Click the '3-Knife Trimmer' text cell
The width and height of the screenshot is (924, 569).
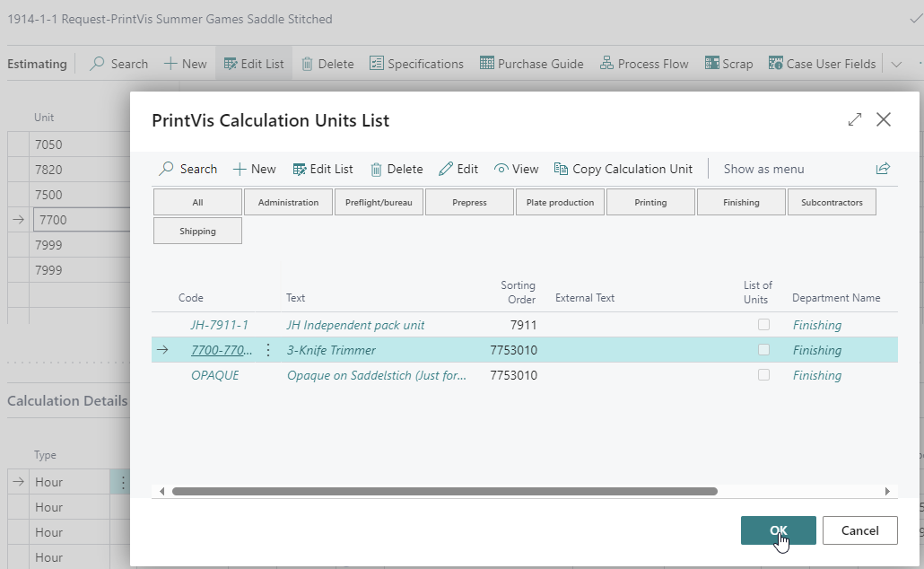pos(331,350)
